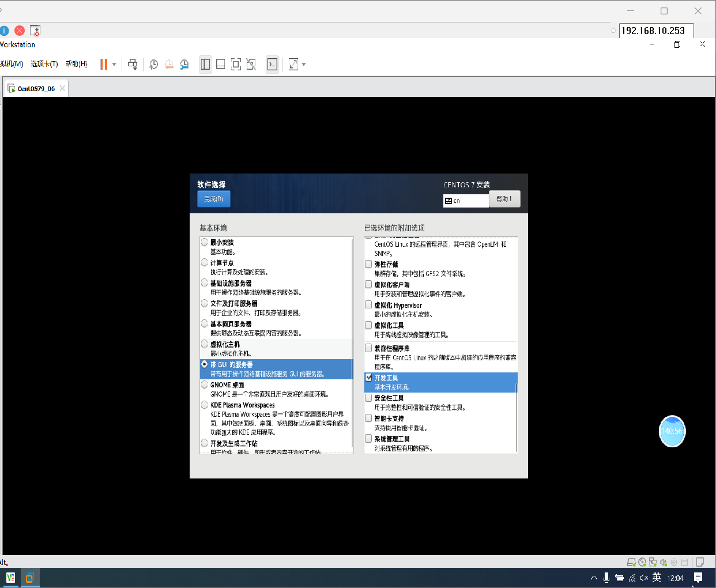Select the 最小安装 radio button
The width and height of the screenshot is (716, 588).
point(204,242)
